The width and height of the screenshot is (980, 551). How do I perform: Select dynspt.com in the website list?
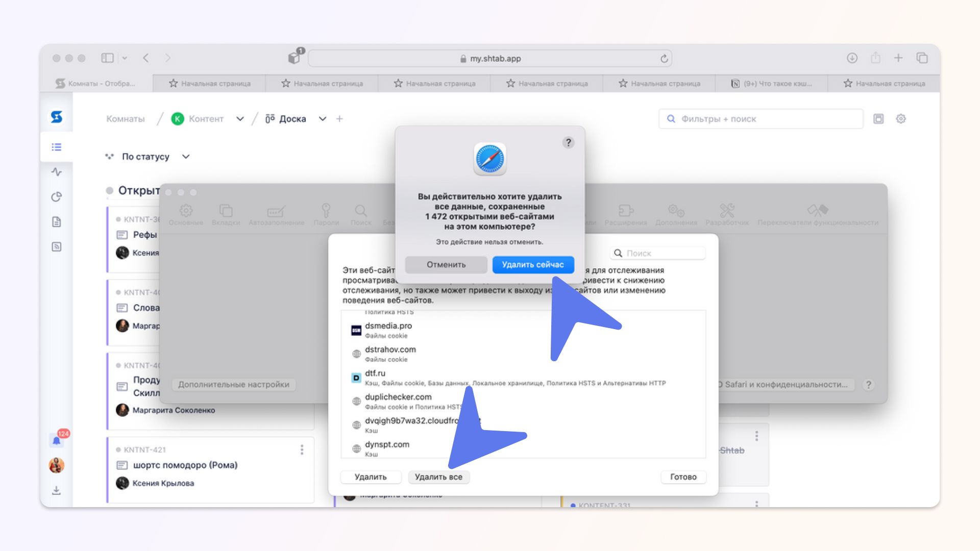(x=523, y=448)
